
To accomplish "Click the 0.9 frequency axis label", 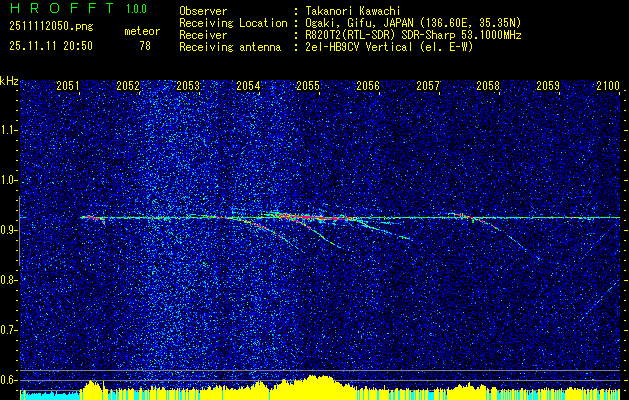I will pos(9,230).
